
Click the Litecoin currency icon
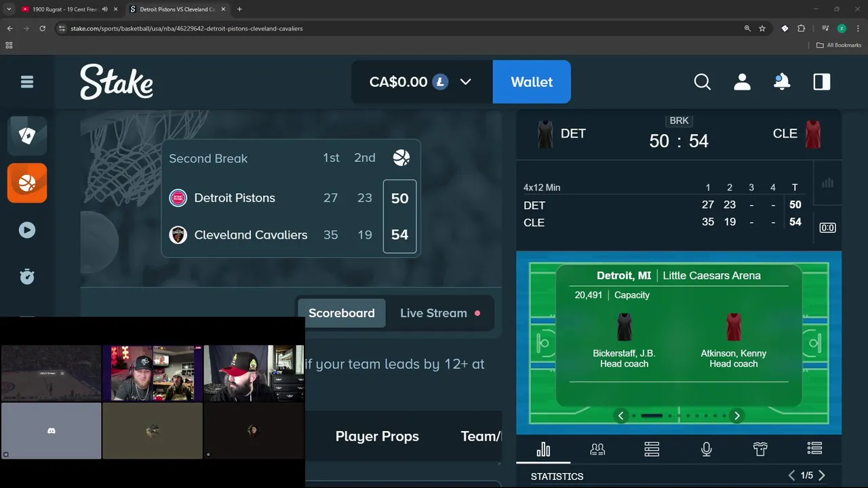[441, 82]
